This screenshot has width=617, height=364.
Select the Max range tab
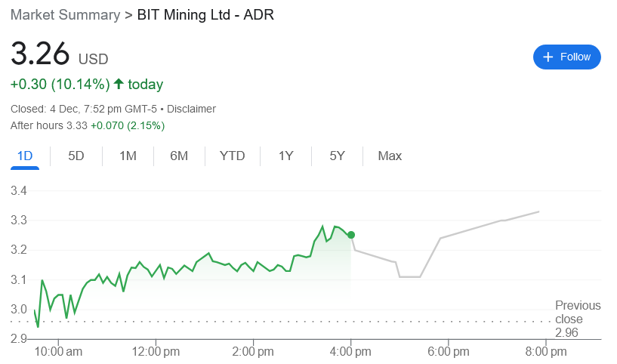click(x=390, y=156)
